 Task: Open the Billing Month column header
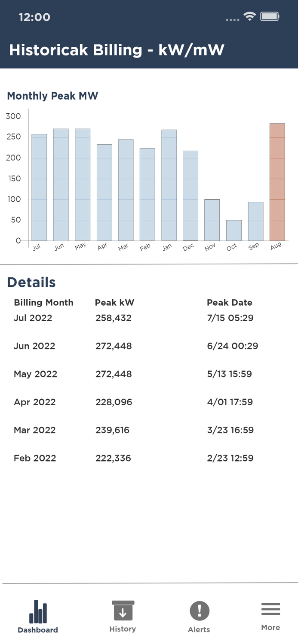click(x=43, y=303)
